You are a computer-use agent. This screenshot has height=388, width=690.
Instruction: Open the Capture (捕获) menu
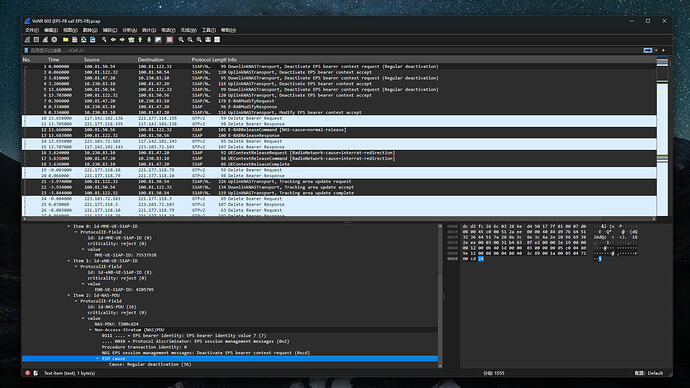[110, 30]
